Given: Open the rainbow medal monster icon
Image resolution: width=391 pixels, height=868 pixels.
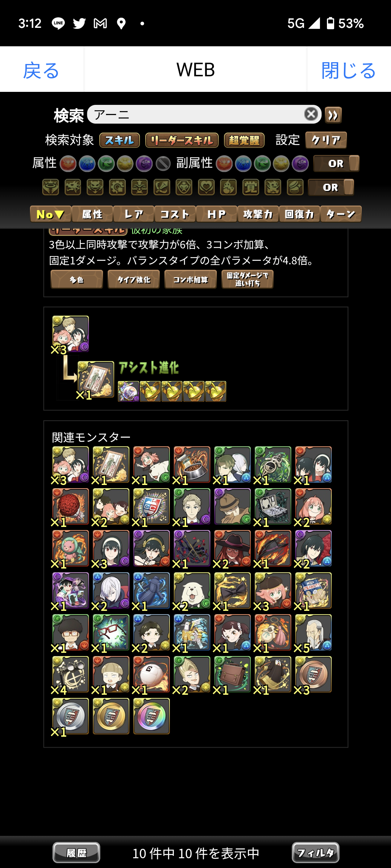Looking at the screenshot, I should point(151,716).
